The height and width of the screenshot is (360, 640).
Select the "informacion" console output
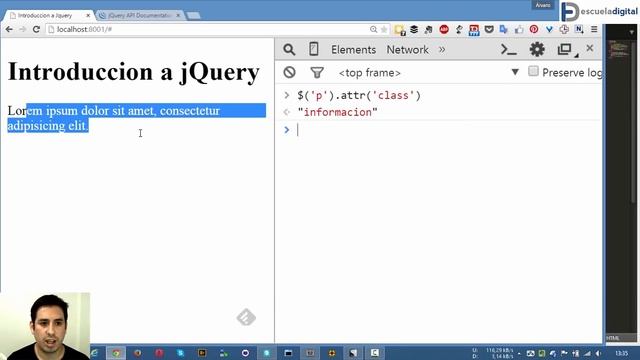click(x=337, y=112)
